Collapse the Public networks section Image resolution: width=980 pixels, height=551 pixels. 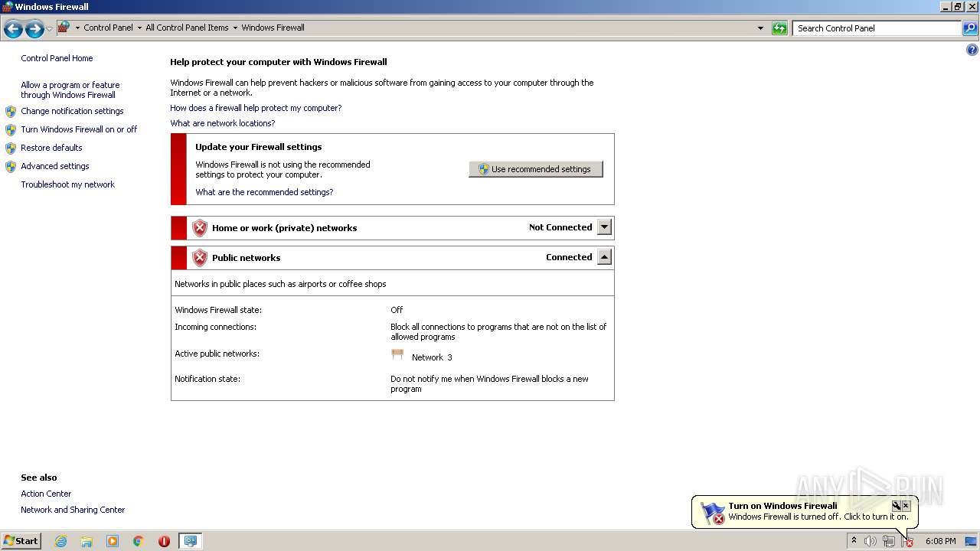click(604, 257)
